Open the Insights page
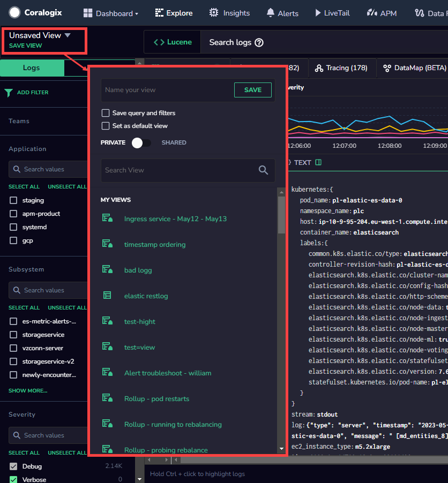448x483 pixels. point(229,13)
